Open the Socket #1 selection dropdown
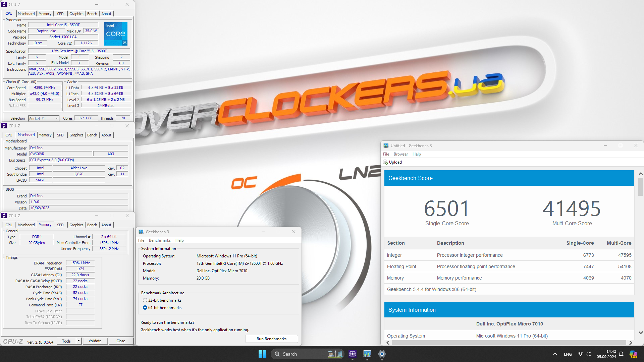Viewport: 644px width, 362px height. 44,118
